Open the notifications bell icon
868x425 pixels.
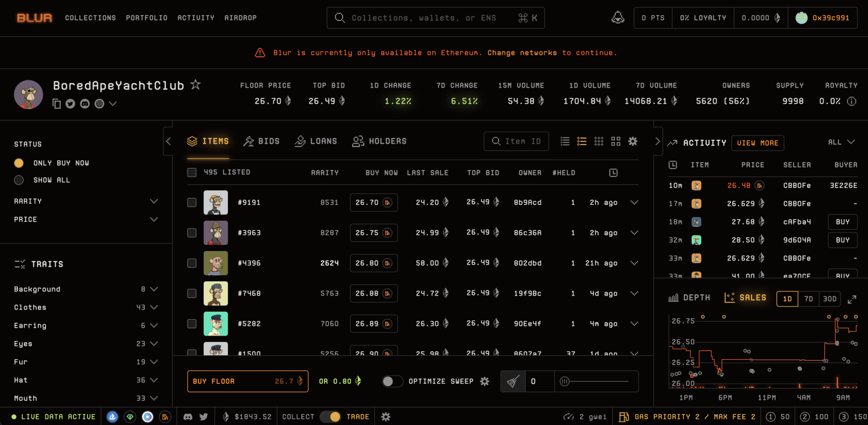[x=618, y=18]
